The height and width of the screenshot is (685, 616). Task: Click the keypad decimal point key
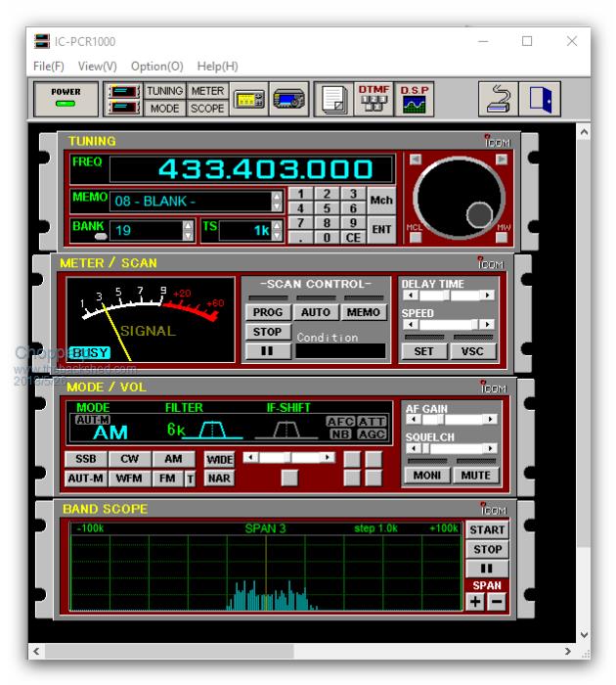tap(300, 237)
